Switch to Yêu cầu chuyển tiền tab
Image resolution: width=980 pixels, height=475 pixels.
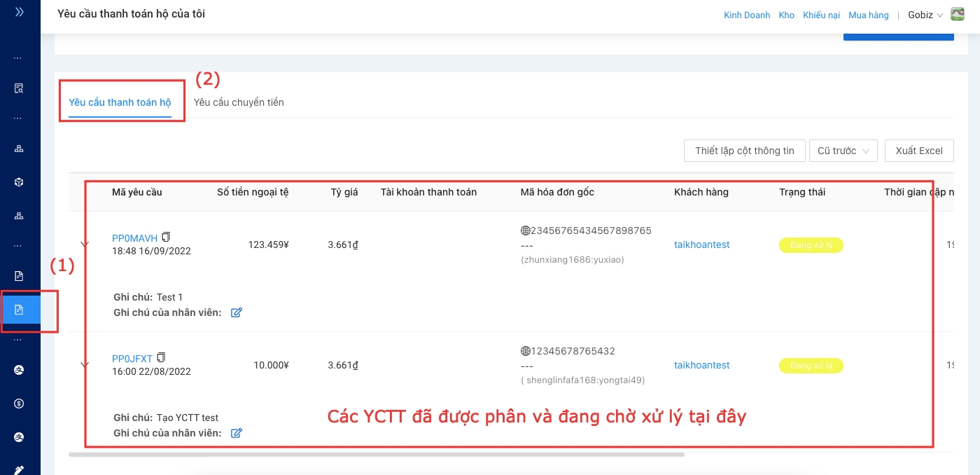pos(239,102)
